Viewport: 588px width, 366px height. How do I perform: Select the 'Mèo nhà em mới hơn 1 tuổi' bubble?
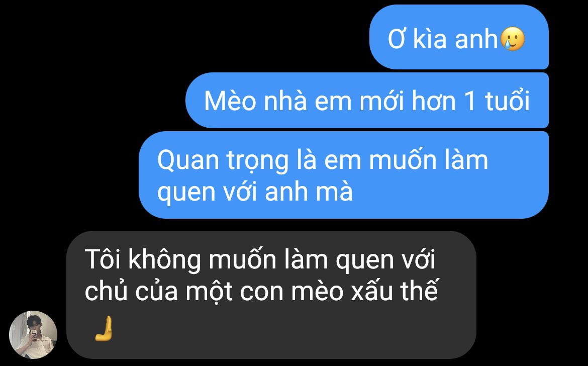pos(367,101)
